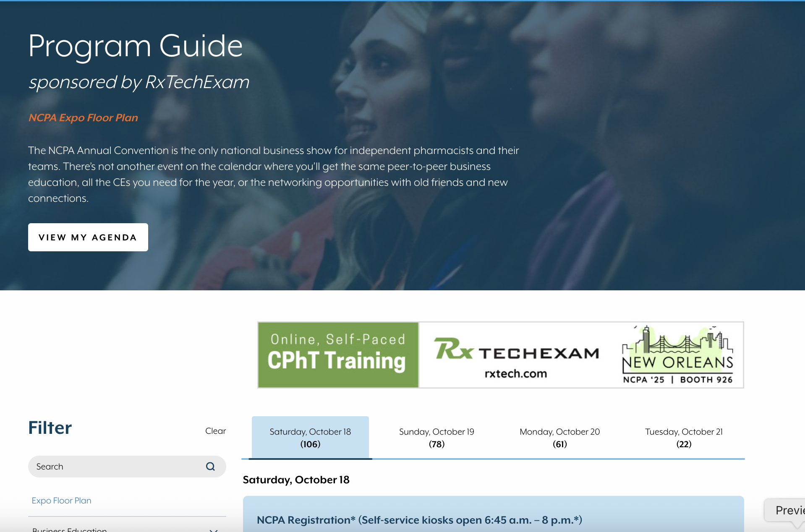Click the rxtech.com URL in the banner
The width and height of the screenshot is (805, 532).
pos(516,373)
